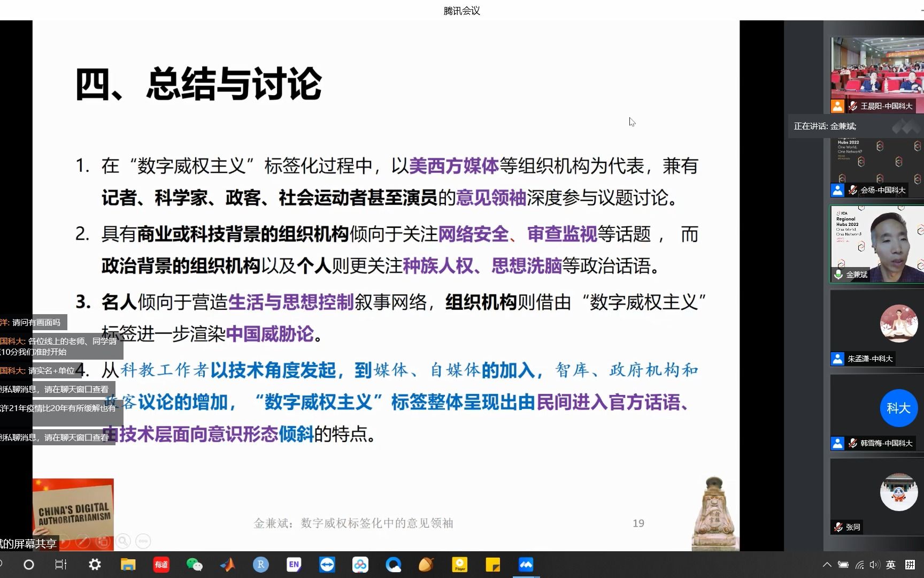Click highlighted text 中国威胁论 in point 3
The height and width of the screenshot is (578, 924).
270,334
